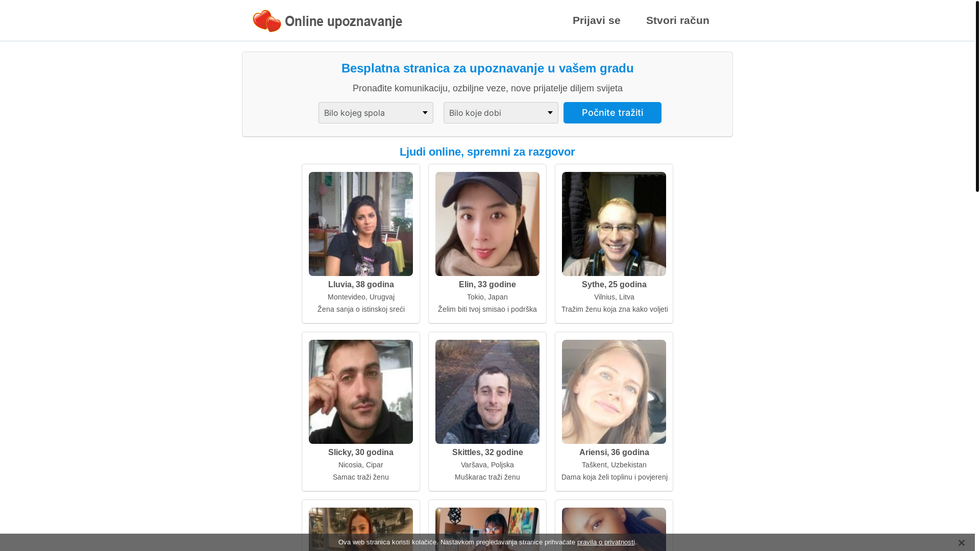This screenshot has height=551, width=980.
Task: Click the tagline 'Samac traži ženu'
Action: click(x=361, y=477)
